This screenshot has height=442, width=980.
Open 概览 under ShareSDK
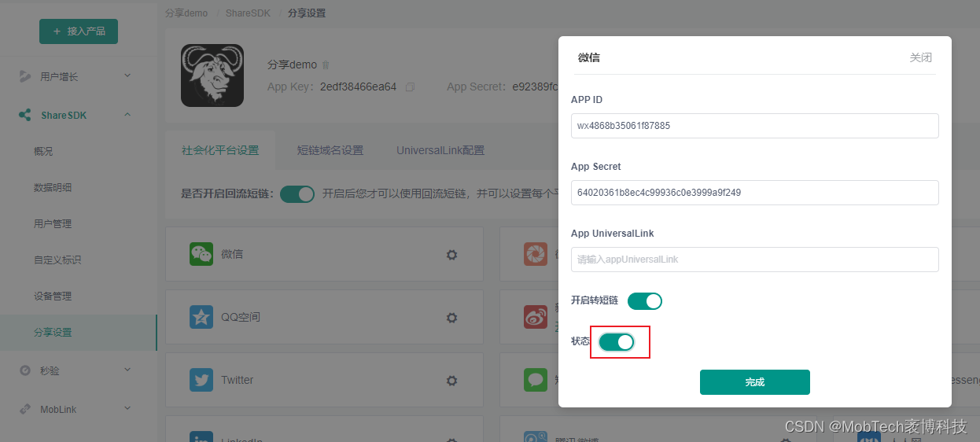43,151
